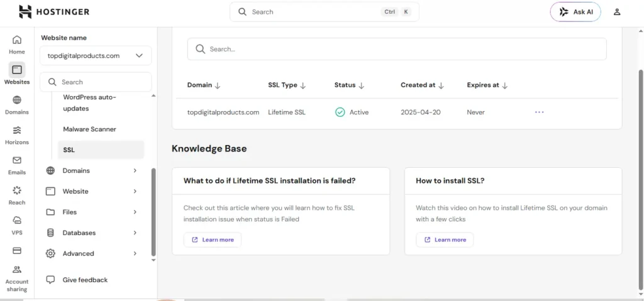The image size is (644, 301).
Task: Open Websites section in left rail
Action: coord(17,74)
